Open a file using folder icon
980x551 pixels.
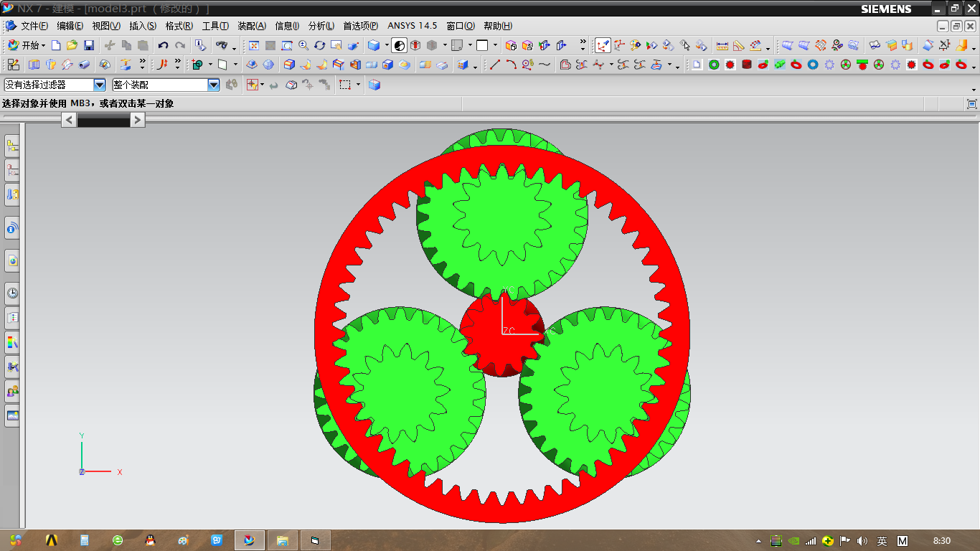coord(72,45)
